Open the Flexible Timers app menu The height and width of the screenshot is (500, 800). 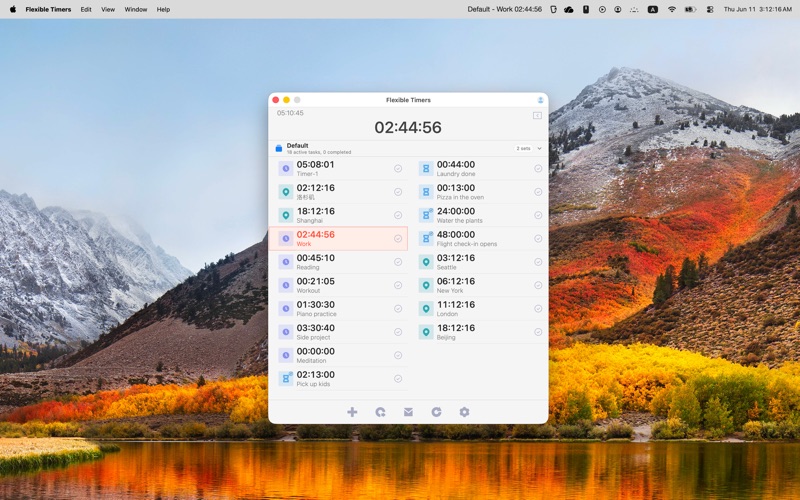48,9
